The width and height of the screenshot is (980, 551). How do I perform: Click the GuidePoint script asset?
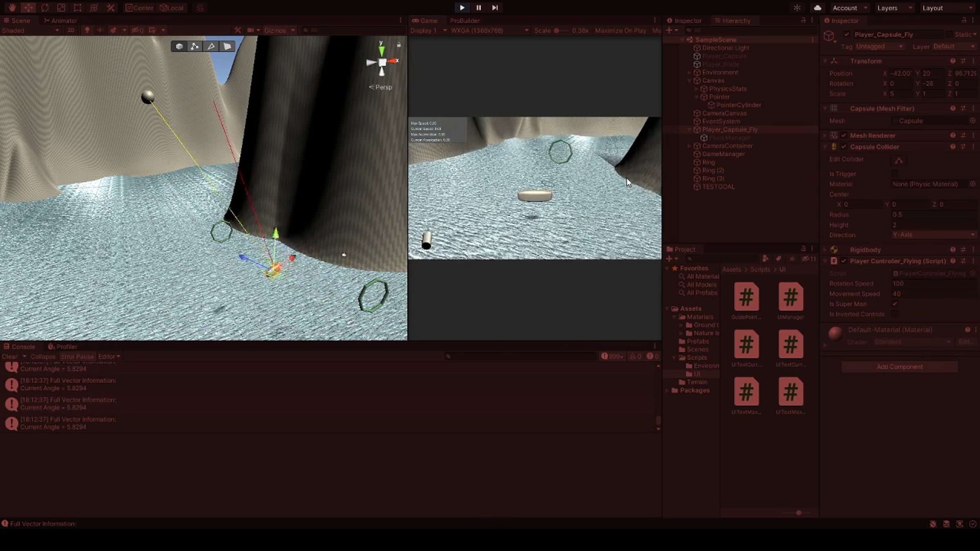coord(746,301)
